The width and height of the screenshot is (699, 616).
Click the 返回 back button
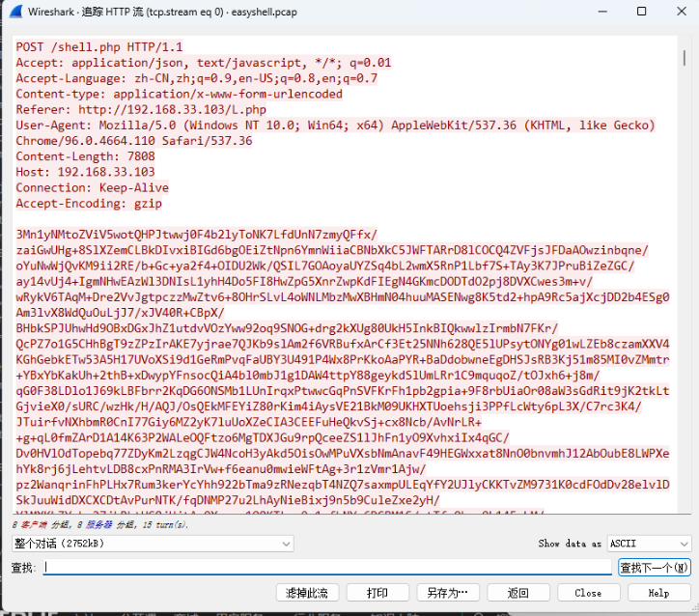point(518,593)
